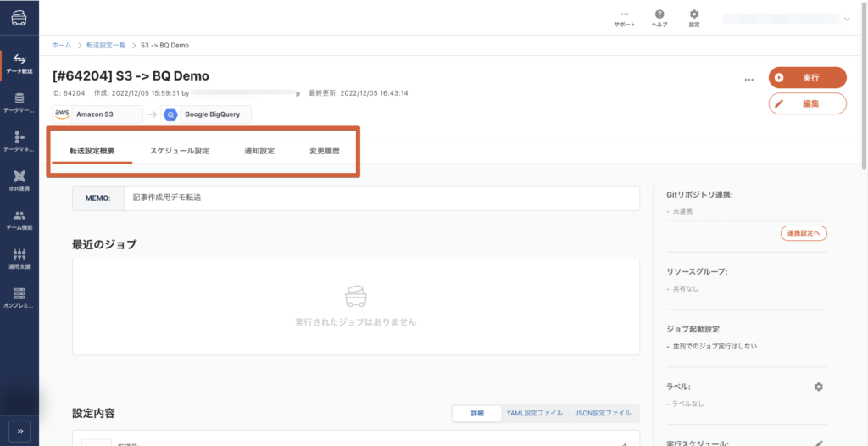The image size is (868, 446).
Task: Open the データマート sidebar icon
Action: tap(19, 103)
